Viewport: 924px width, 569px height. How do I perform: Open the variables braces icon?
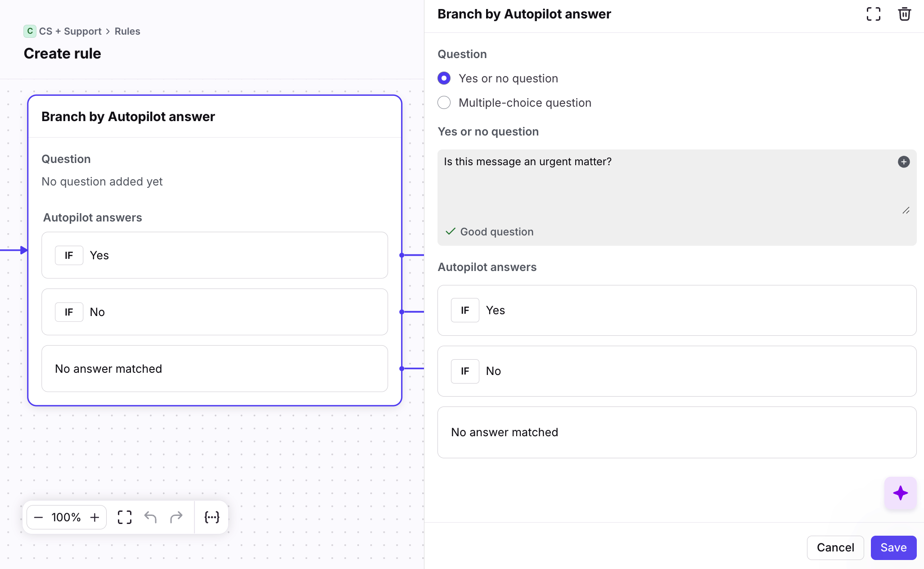[212, 517]
